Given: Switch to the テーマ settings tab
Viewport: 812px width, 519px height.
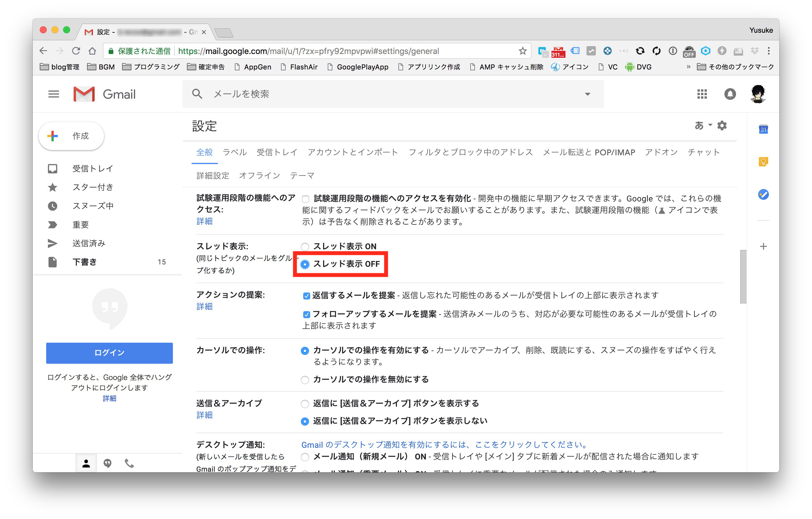Looking at the screenshot, I should point(302,176).
